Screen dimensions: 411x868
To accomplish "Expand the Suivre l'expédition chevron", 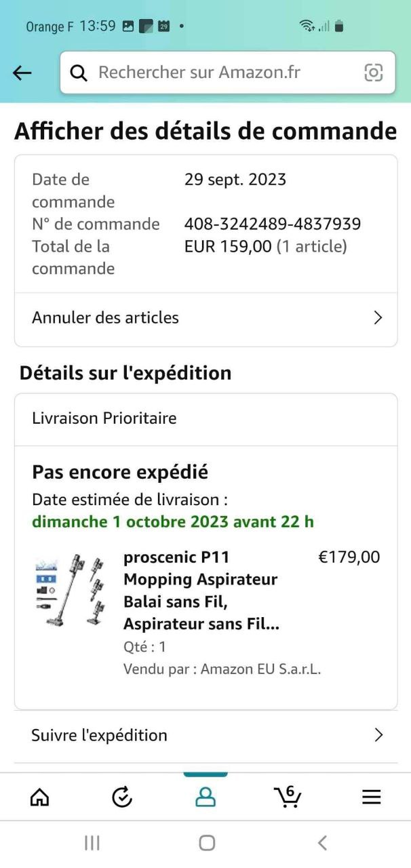I will pyautogui.click(x=378, y=735).
